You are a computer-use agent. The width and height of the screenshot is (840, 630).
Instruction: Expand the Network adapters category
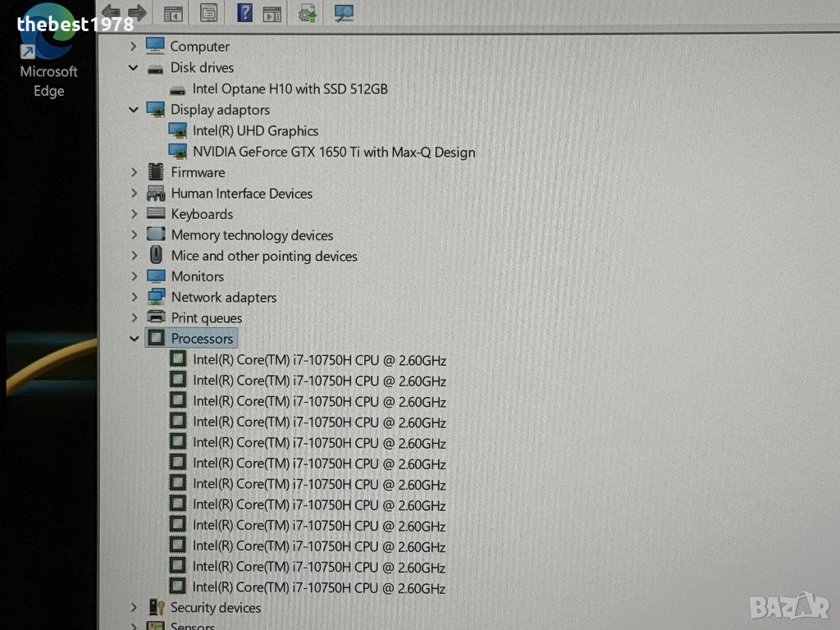coord(134,298)
